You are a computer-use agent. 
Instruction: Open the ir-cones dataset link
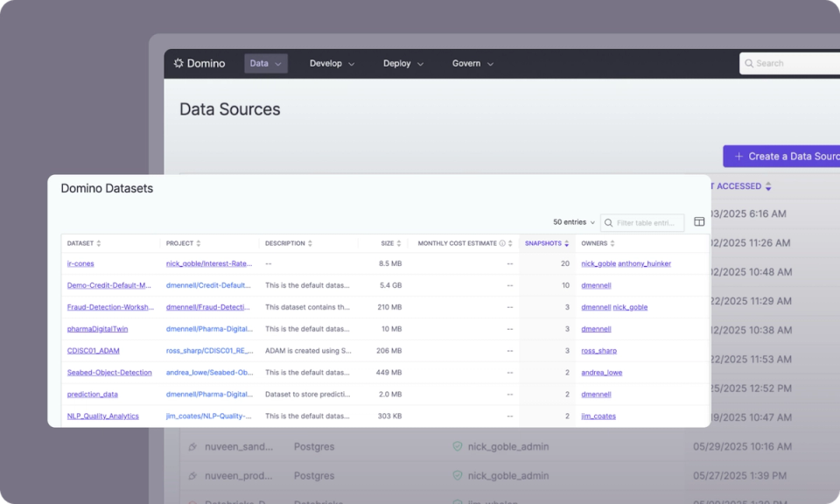tap(80, 263)
